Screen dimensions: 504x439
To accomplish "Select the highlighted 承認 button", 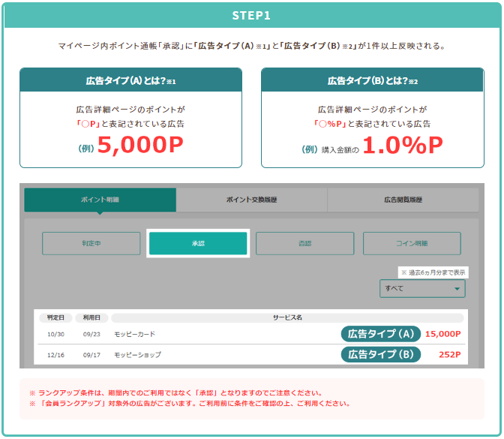I will [x=198, y=243].
